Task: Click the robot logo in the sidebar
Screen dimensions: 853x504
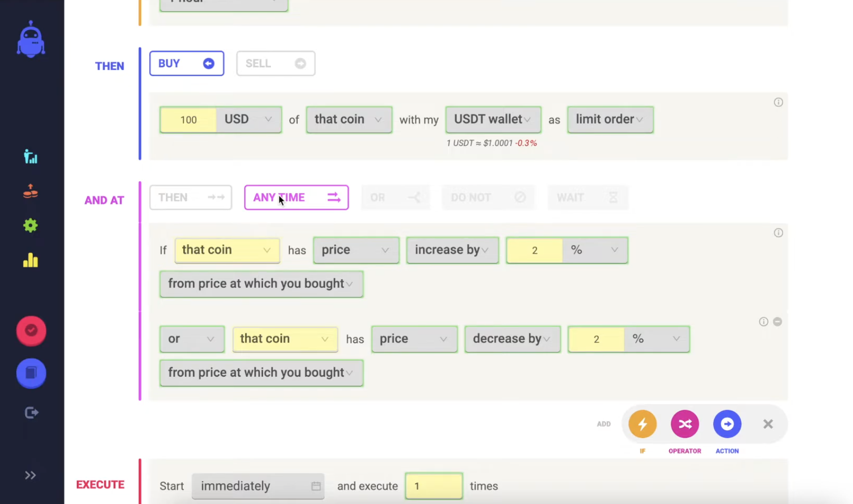Action: [31, 40]
